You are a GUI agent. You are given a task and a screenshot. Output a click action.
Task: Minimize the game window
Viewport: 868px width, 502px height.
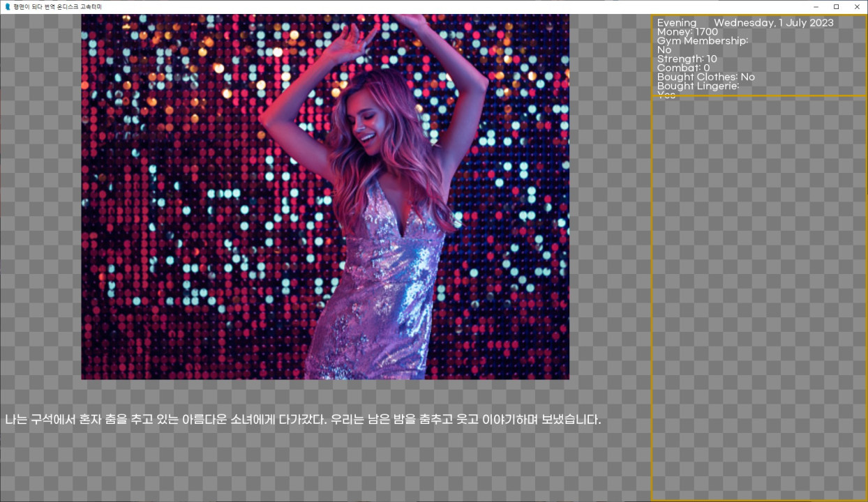(x=816, y=6)
